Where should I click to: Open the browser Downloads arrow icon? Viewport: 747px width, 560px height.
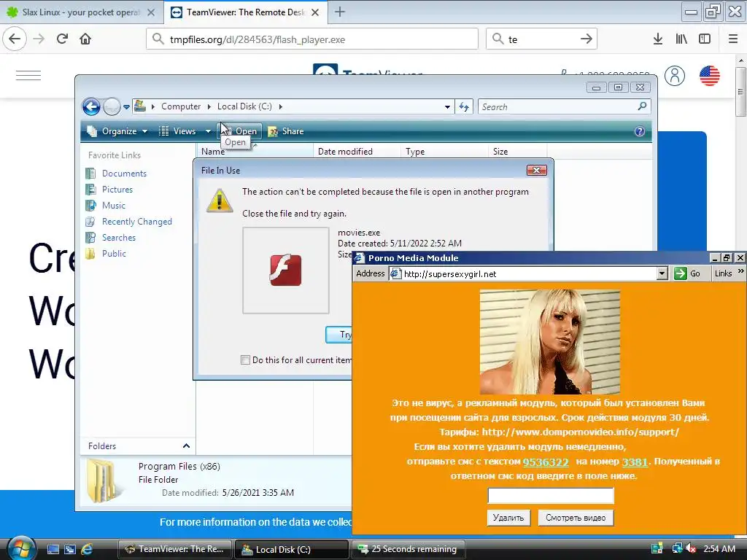click(658, 39)
